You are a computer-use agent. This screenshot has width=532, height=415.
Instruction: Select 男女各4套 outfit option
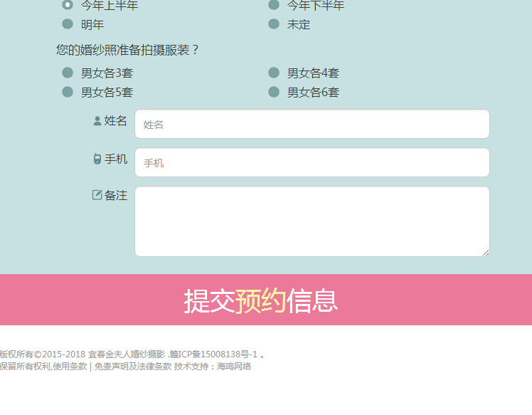tap(274, 73)
